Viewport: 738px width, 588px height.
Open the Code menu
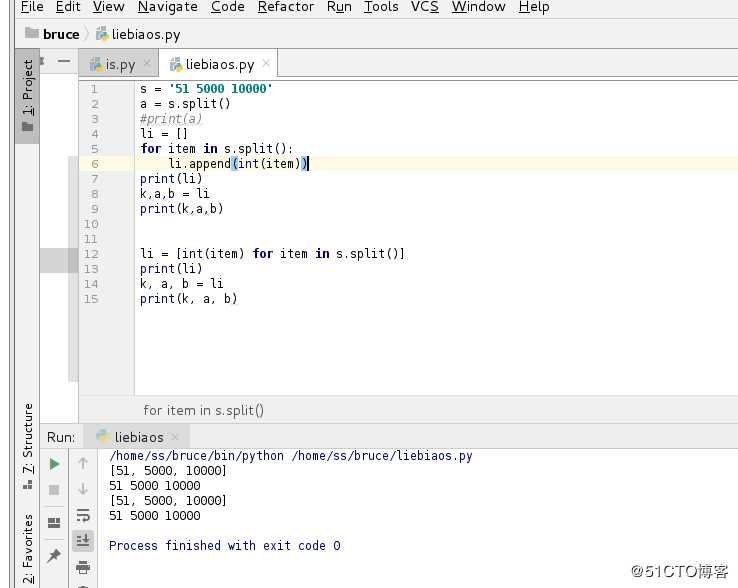pyautogui.click(x=227, y=7)
